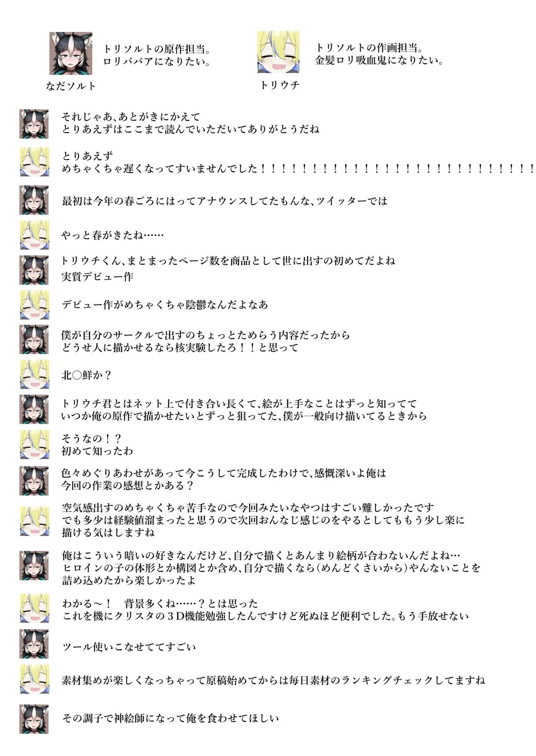536x756 pixels.
Task: Click blonde avatar beside デビュー作がめちゃくちゃ陰鬱 line
Action: (34, 305)
